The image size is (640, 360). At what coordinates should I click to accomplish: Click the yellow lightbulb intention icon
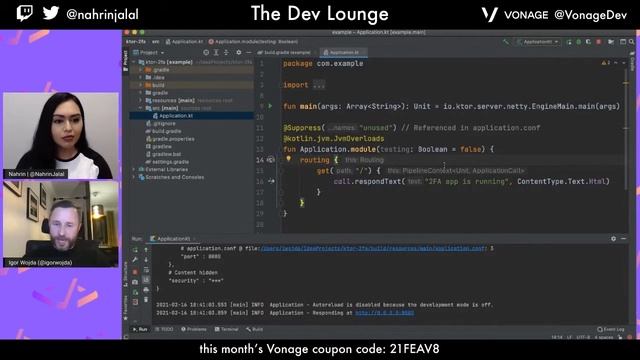(288, 159)
